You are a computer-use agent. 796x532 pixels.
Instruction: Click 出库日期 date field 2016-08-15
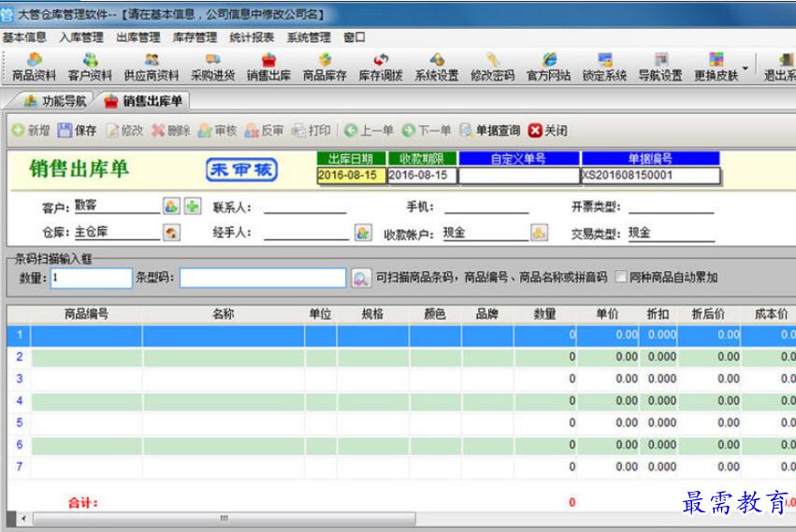(352, 175)
